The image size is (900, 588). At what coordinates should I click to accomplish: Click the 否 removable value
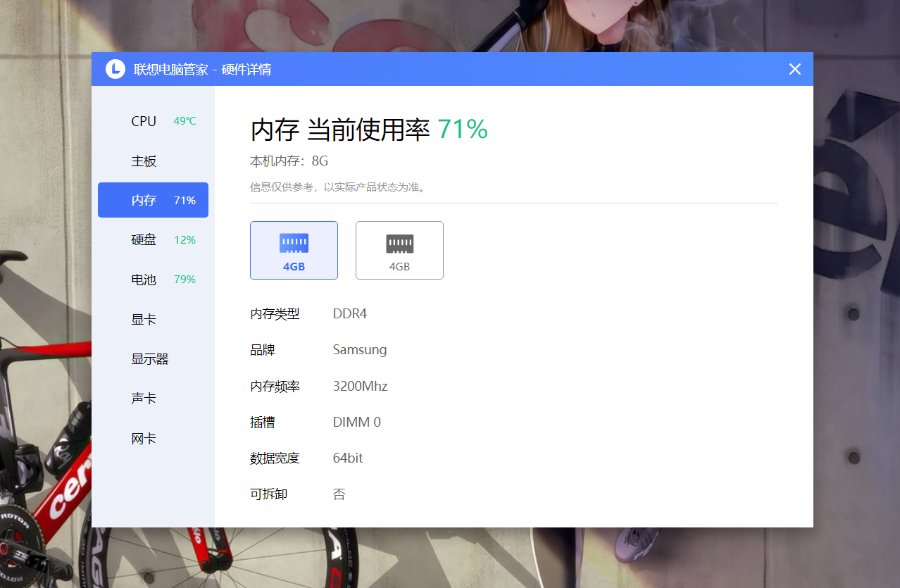pos(339,494)
